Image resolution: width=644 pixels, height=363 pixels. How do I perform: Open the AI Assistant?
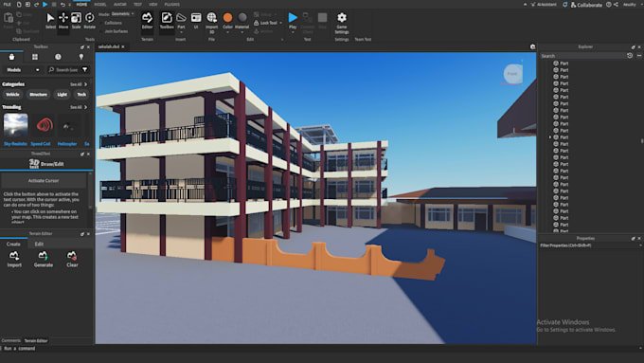544,5
